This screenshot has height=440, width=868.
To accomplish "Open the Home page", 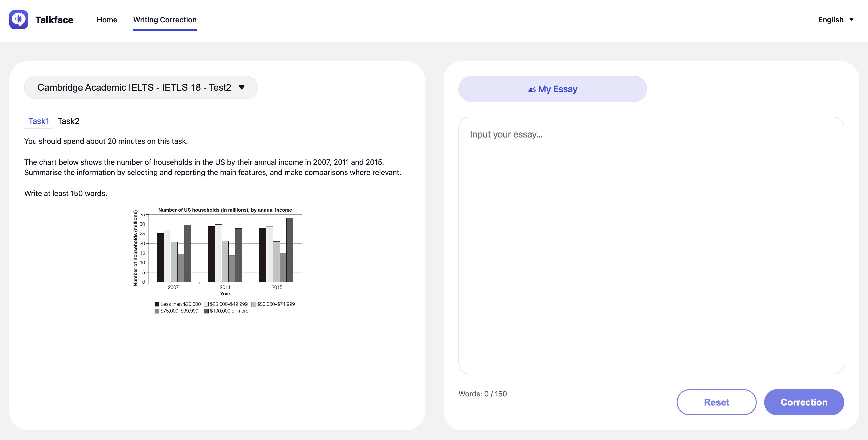I will tap(107, 20).
